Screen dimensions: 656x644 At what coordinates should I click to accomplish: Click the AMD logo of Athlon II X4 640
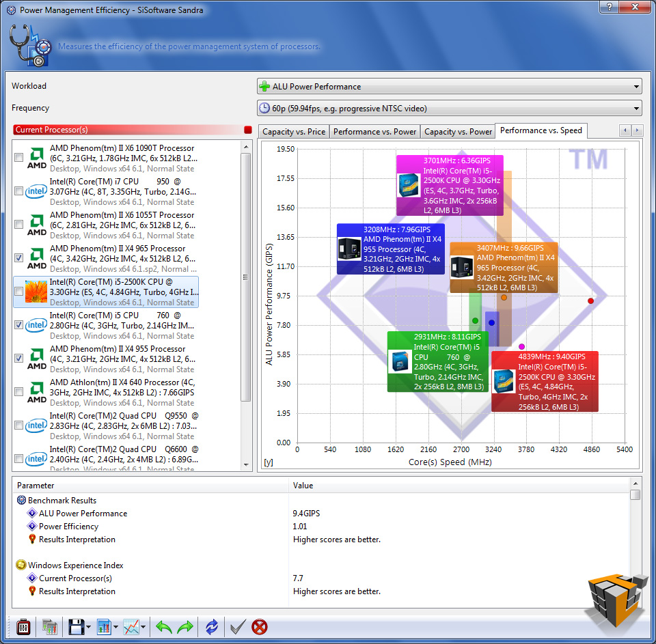click(37, 392)
